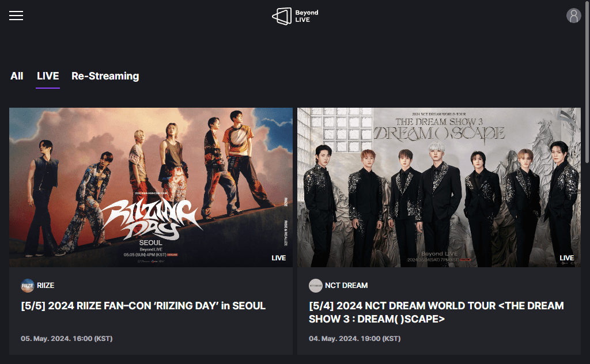Image resolution: width=590 pixels, height=364 pixels.
Task: Click the NCT DREAM artist avatar
Action: coord(315,286)
